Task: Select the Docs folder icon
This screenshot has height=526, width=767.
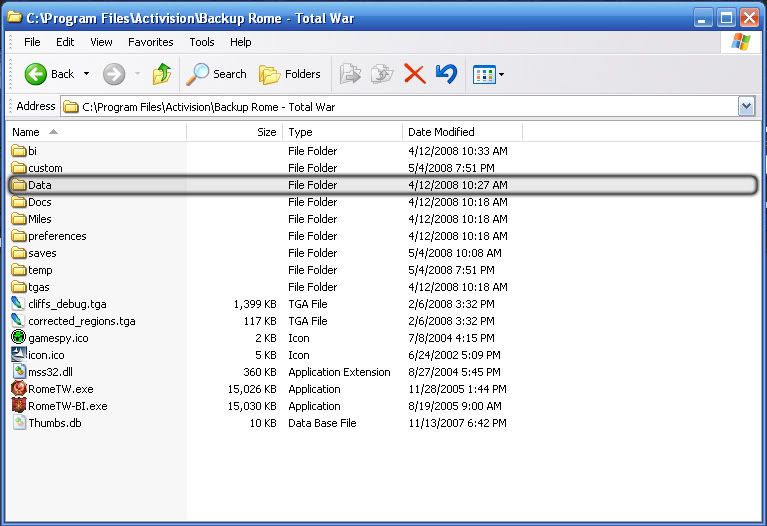Action: pos(19,202)
